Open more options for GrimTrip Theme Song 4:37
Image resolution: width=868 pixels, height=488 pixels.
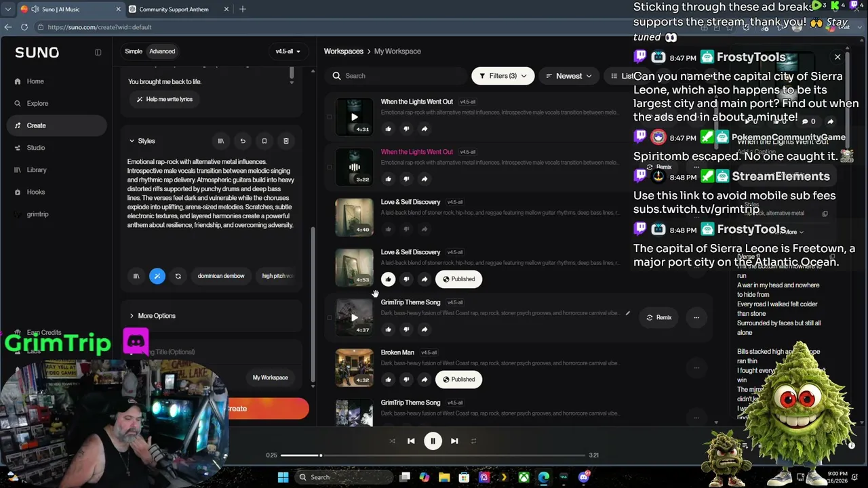(696, 317)
